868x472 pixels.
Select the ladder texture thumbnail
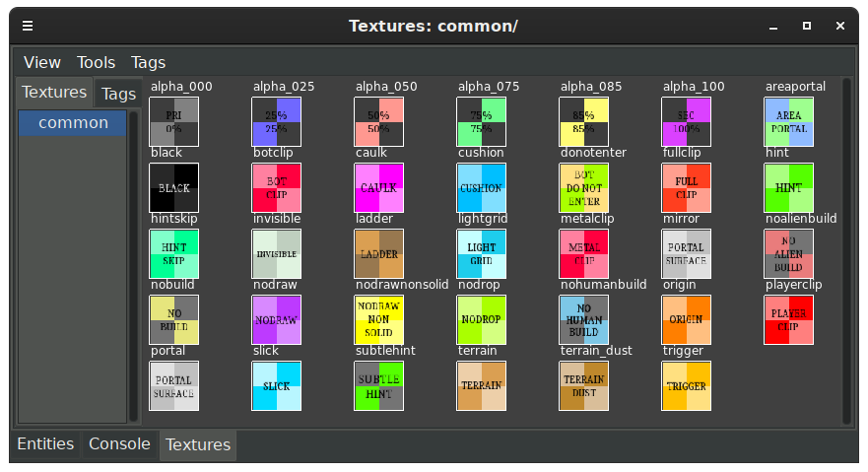379,253
